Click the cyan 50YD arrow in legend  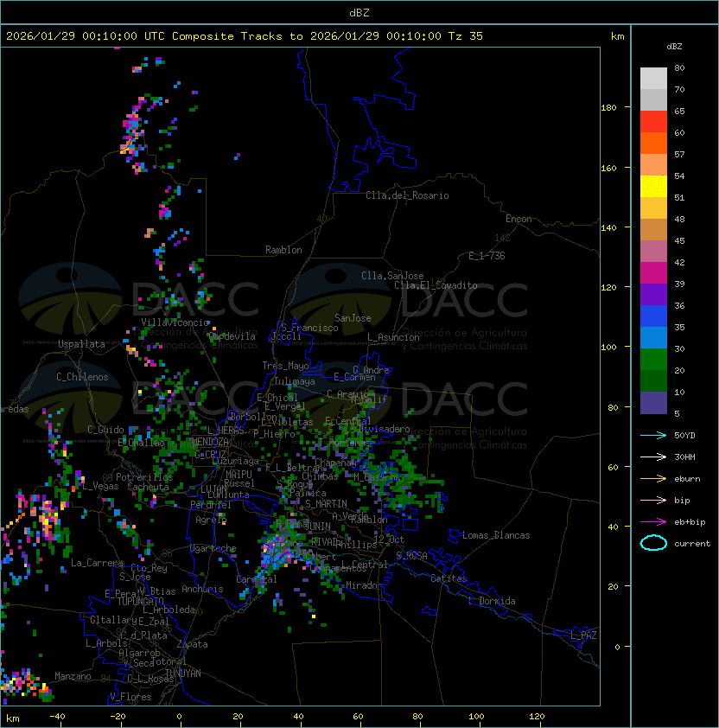(653, 435)
